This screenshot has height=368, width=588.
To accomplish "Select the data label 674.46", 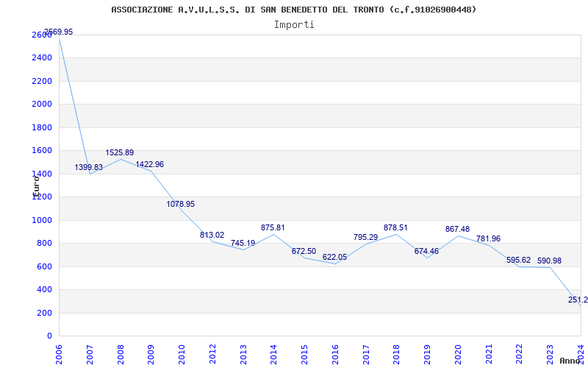I will coord(426,251).
